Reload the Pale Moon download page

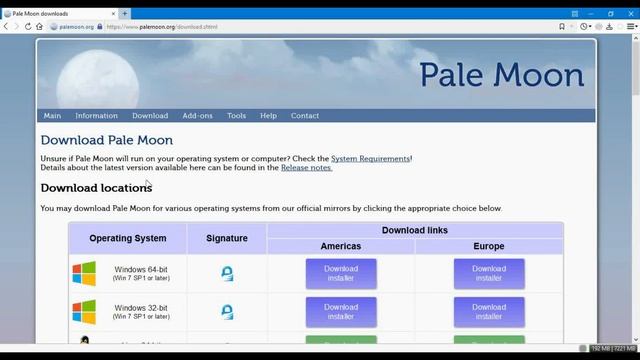click(x=28, y=27)
